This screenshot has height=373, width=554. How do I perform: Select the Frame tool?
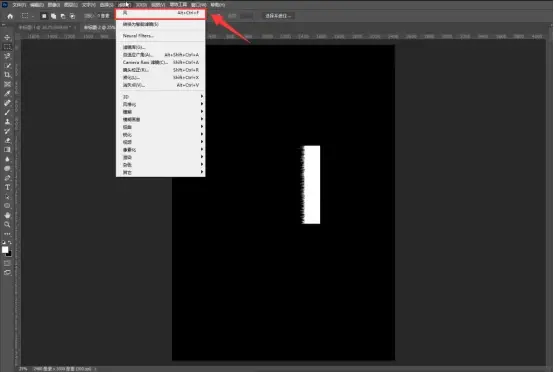[7, 84]
